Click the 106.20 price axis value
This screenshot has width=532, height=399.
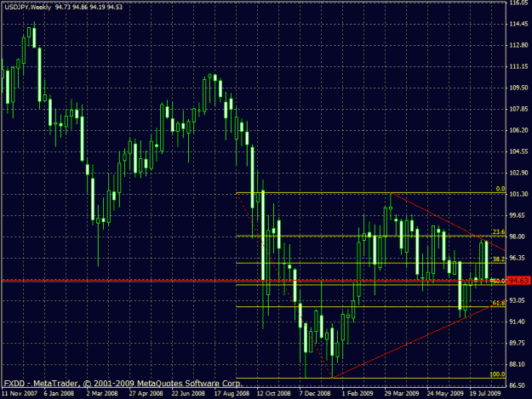coord(518,130)
